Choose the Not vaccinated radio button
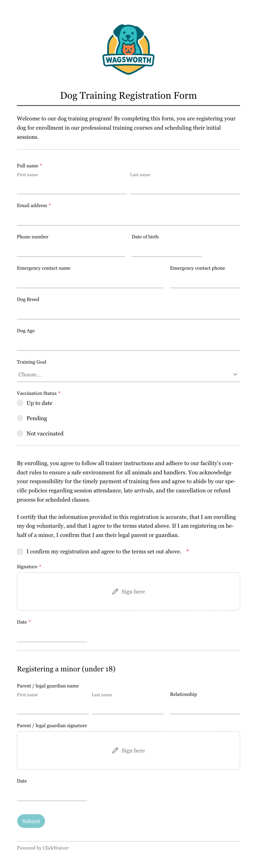Screen dimensions: 257x868 (x=20, y=433)
